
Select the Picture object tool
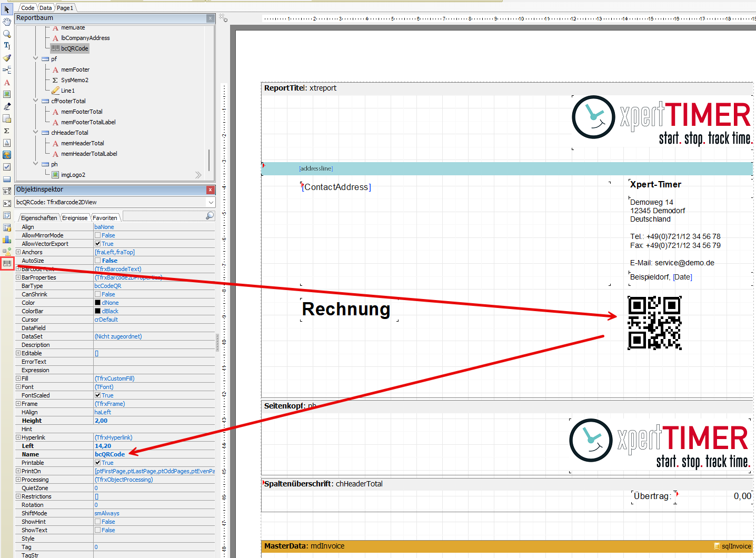click(7, 94)
